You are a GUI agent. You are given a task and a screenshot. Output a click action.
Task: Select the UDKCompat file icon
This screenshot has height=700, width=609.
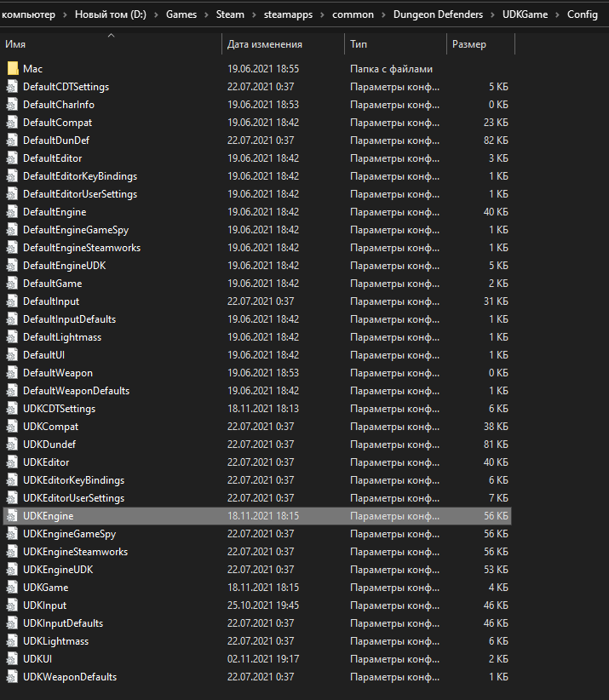(13, 427)
